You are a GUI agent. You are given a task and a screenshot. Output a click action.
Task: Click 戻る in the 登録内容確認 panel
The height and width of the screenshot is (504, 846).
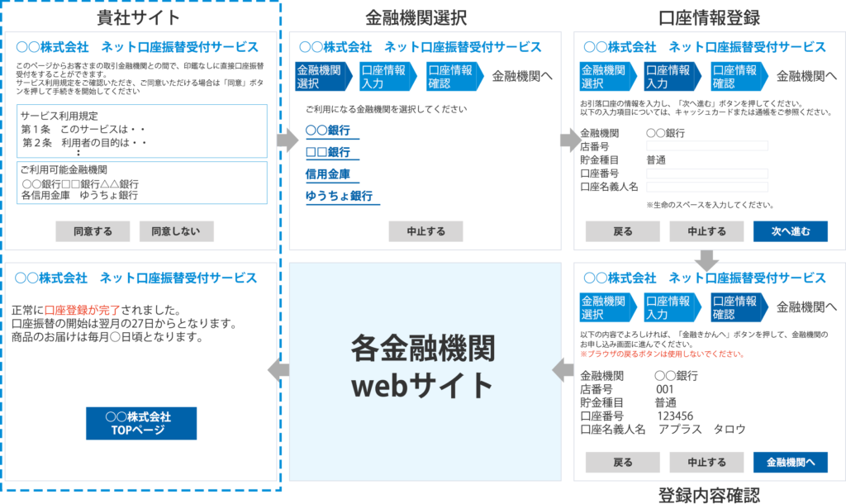coord(623,462)
